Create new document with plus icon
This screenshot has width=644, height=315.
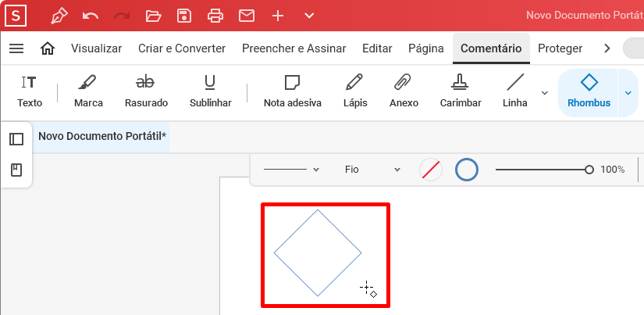click(278, 16)
